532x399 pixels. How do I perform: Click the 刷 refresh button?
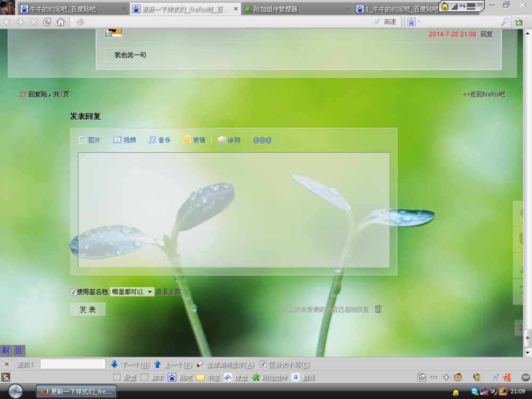coord(6,351)
